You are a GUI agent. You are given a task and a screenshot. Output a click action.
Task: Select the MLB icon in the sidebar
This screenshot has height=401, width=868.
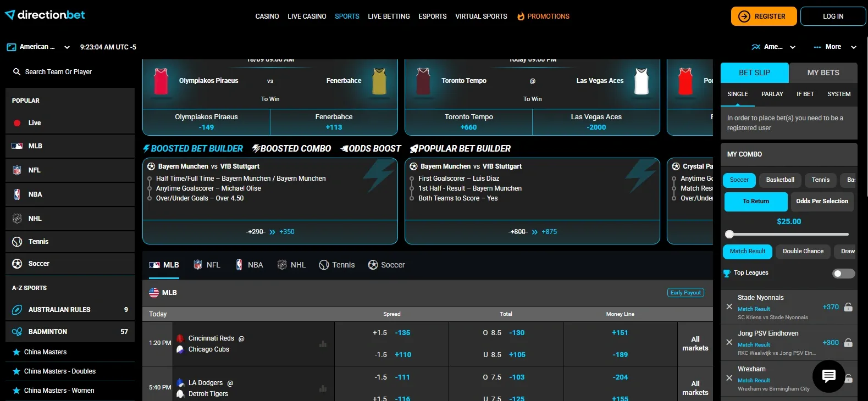17,146
